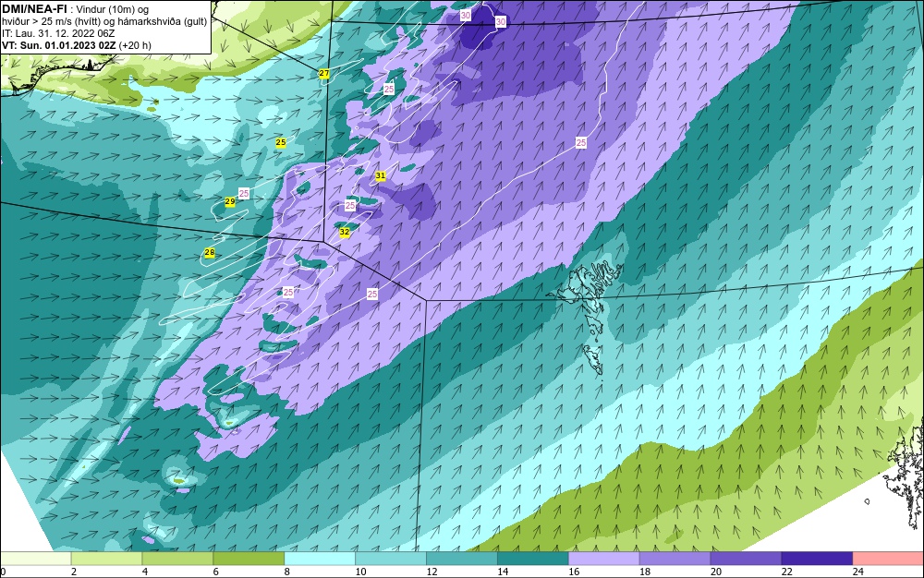Screen dimensions: 924x578
Task: Select the 'Vindur (10m) og' heading text
Action: coord(113,9)
